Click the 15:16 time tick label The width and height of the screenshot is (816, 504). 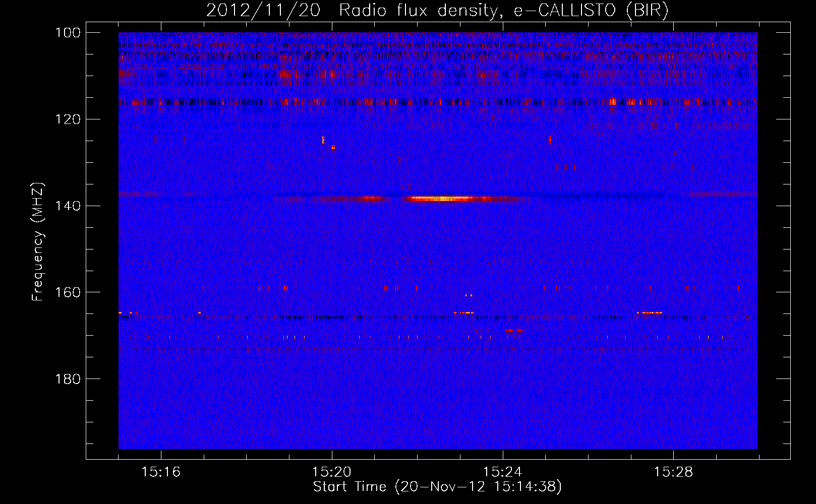pos(161,472)
